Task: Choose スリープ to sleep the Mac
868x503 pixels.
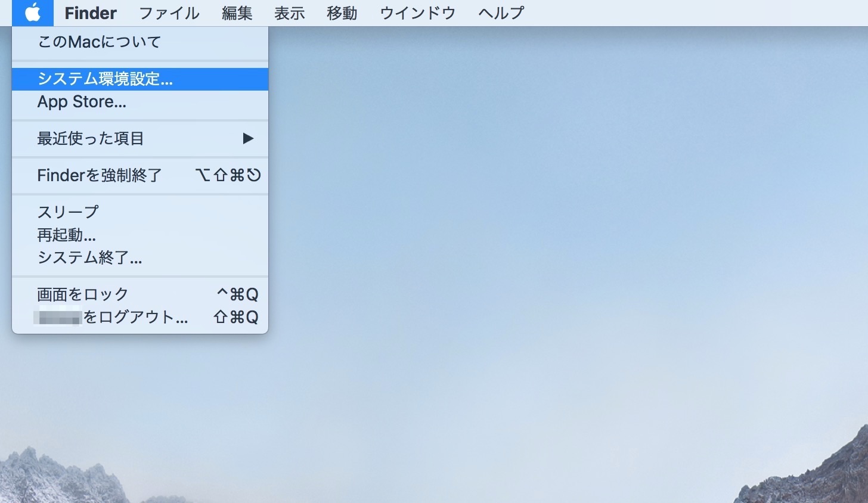Action: click(140, 212)
